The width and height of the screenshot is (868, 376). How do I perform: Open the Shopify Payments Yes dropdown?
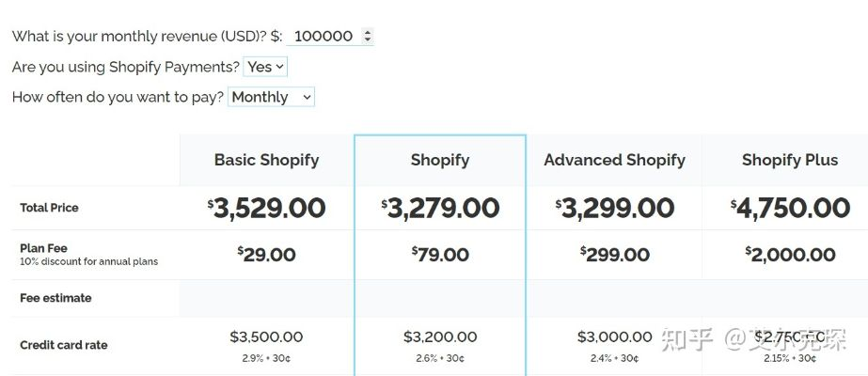click(265, 67)
